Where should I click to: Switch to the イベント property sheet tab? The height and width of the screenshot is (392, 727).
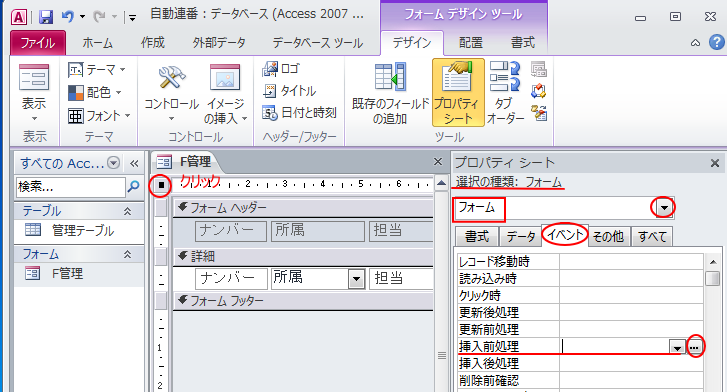(565, 236)
